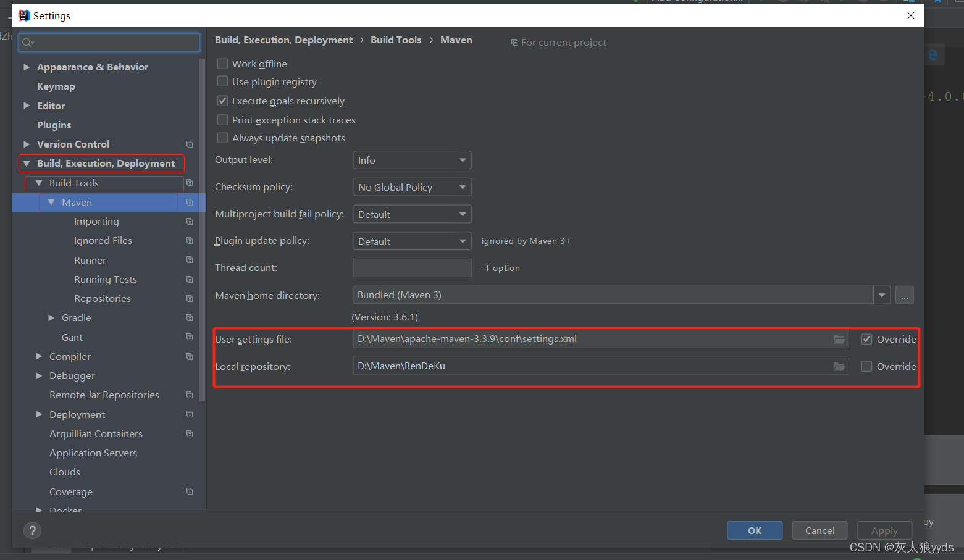Collapse the Build Tools node
Screen dimensions: 964x560
click(x=39, y=183)
